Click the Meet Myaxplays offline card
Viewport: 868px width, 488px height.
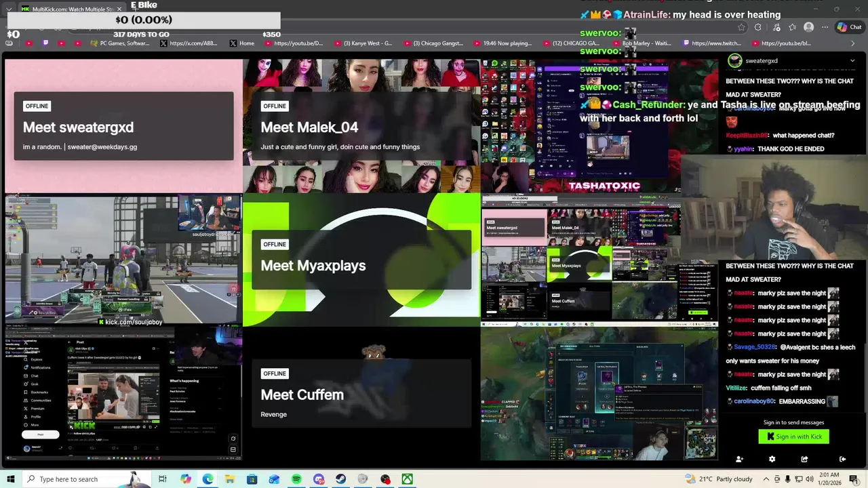coord(361,260)
